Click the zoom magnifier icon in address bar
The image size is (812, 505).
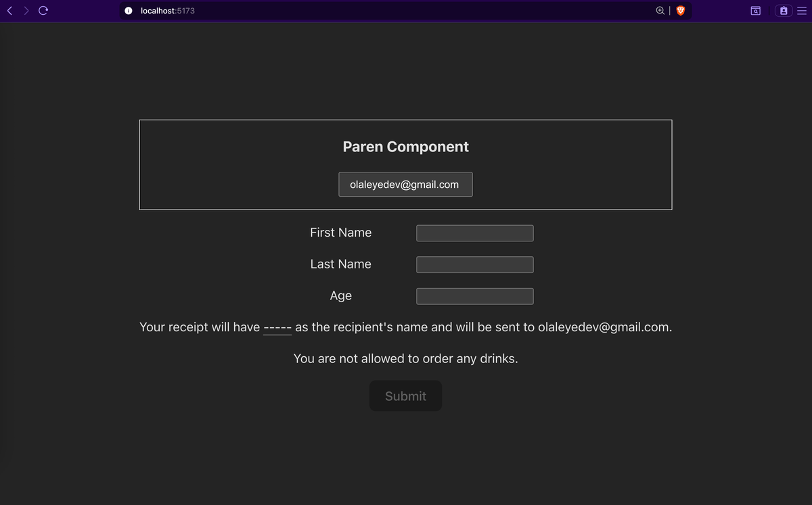[660, 11]
